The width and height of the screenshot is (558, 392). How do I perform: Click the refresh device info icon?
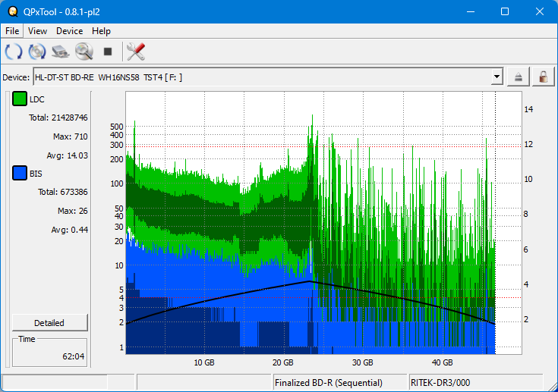pos(14,52)
